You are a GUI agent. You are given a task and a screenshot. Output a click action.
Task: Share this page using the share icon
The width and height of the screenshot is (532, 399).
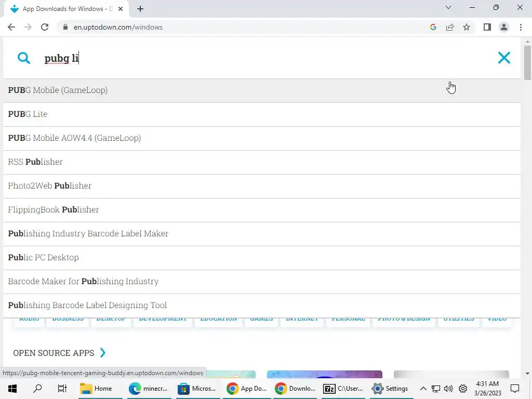450,27
